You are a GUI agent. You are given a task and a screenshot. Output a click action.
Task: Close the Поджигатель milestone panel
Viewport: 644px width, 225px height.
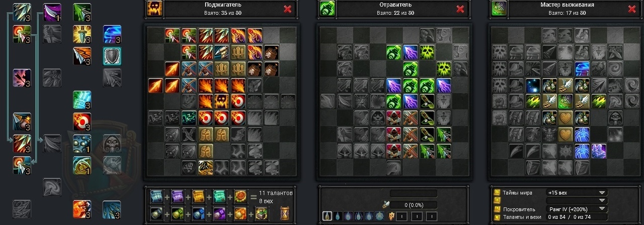(287, 9)
